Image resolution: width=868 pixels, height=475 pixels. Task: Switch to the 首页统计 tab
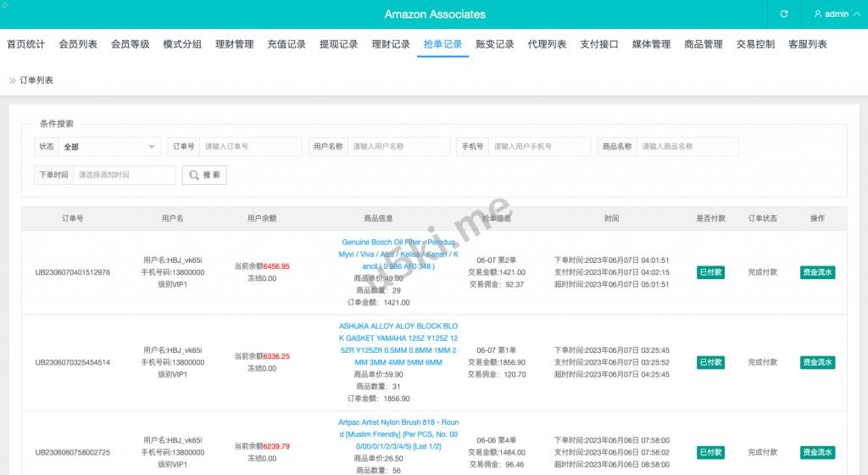26,44
